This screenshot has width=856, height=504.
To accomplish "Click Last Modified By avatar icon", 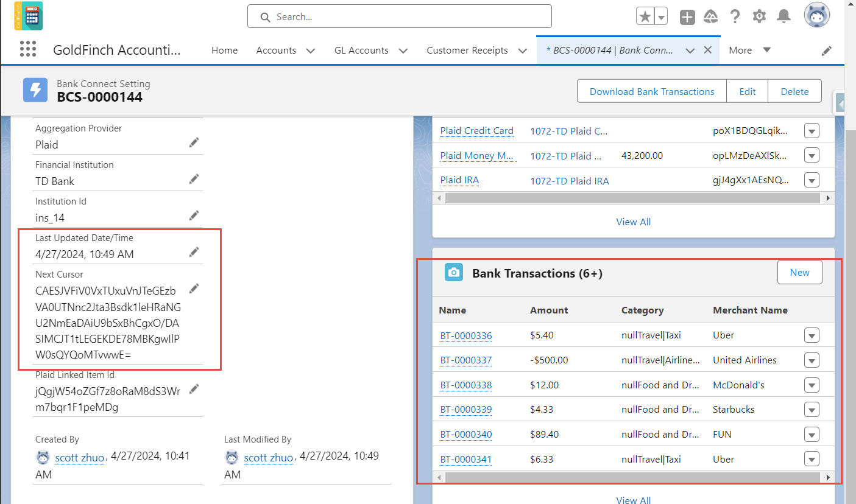I will 232,457.
